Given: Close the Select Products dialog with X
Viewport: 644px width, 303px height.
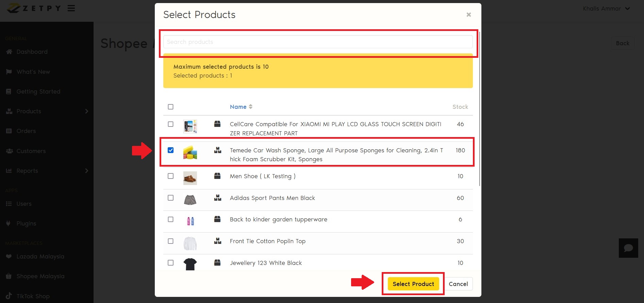Looking at the screenshot, I should 468,15.
